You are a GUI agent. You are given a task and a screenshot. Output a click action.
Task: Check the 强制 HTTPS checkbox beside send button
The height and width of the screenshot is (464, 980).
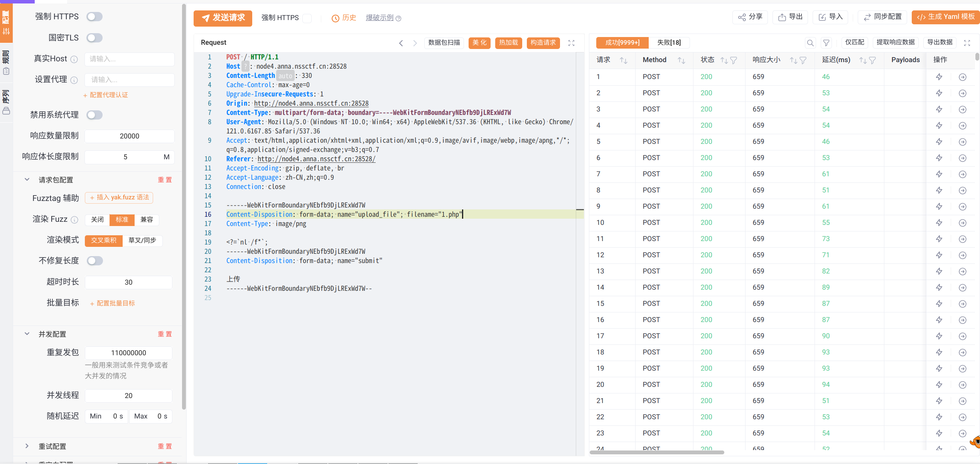point(307,18)
